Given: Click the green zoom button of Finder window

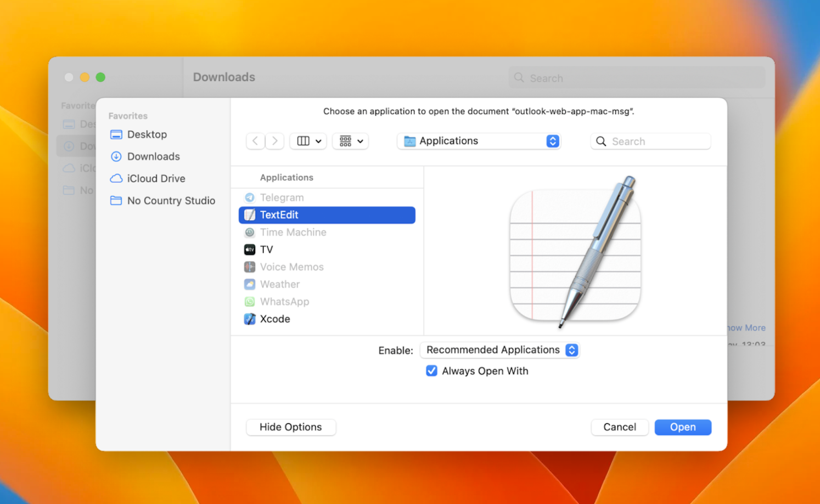Looking at the screenshot, I should pos(100,77).
